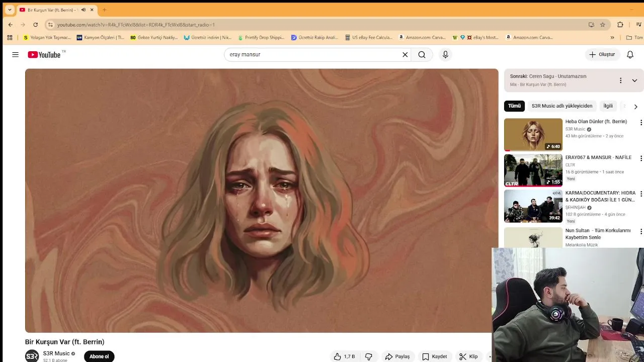Open the Yolaşan Yük Taşımac bookmark
The image size is (644, 362).
tap(47, 37)
